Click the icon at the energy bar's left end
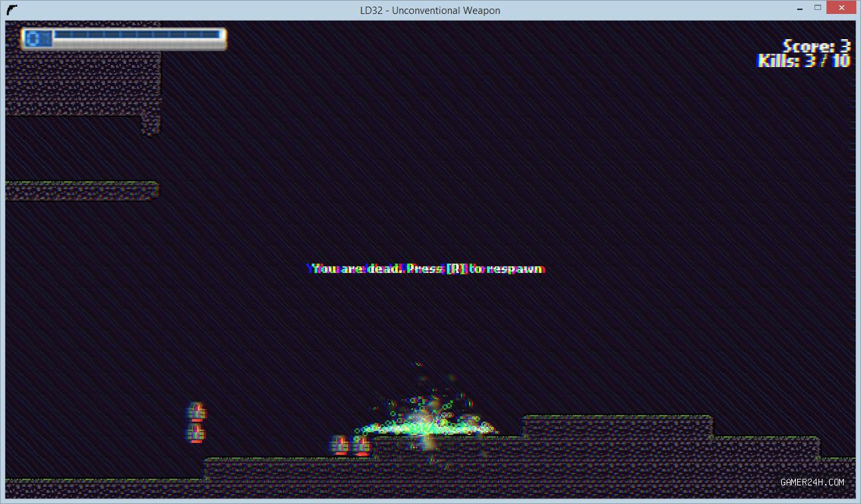Screen dimensions: 861x504 (x=38, y=39)
